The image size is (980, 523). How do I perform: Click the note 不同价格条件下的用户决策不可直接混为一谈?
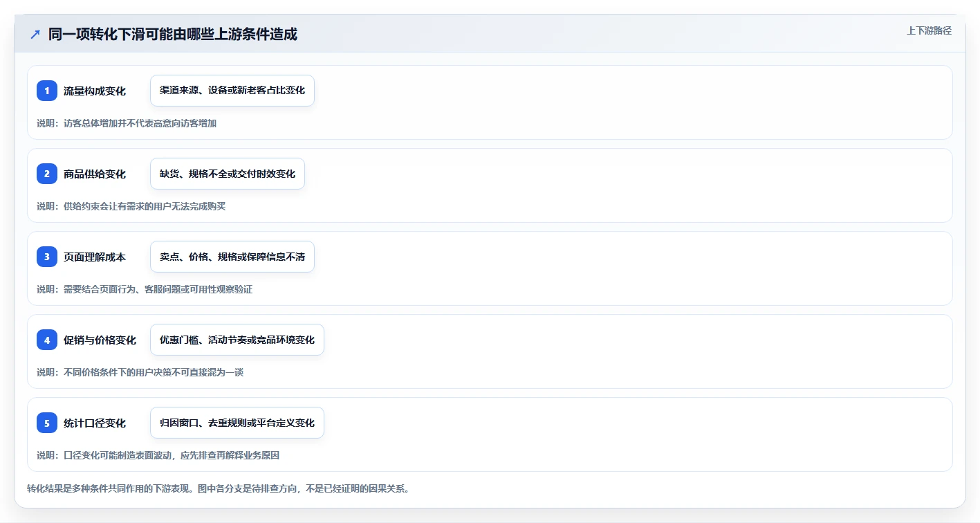[154, 372]
